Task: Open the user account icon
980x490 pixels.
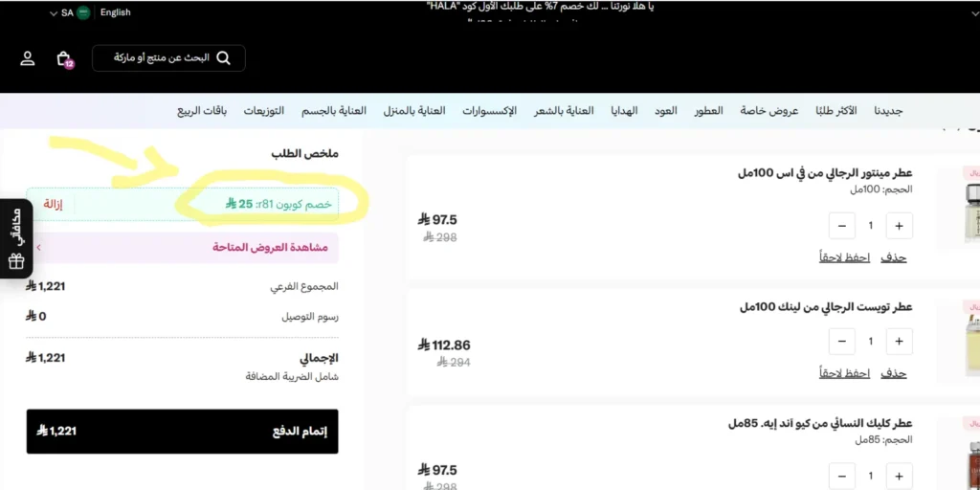Action: [28, 58]
